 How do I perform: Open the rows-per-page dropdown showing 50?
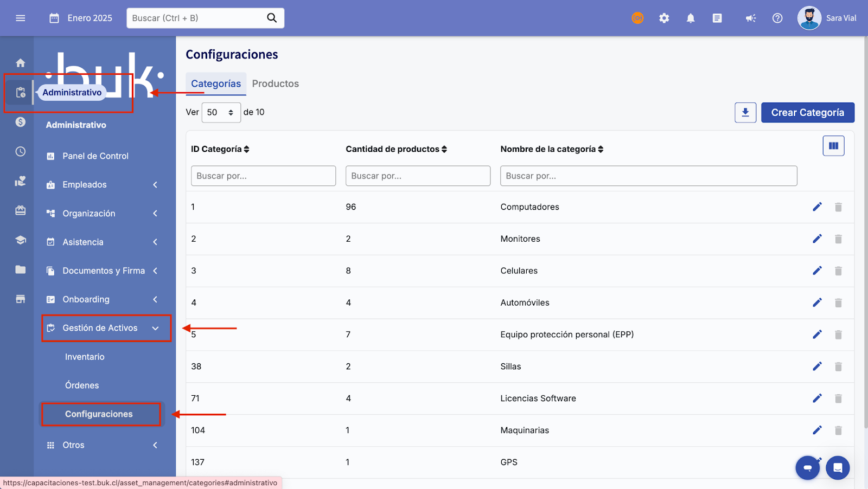[x=221, y=112]
